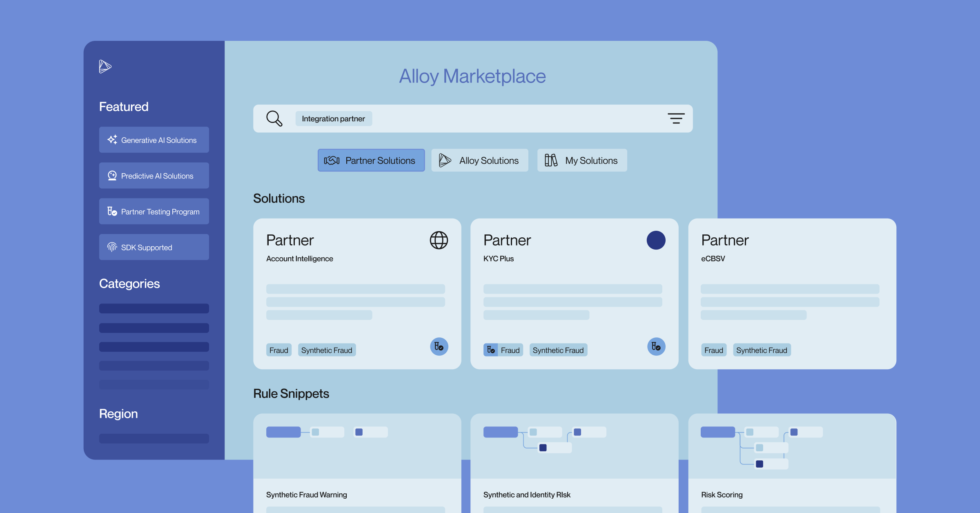Click the SDK Supported fingerprint icon
This screenshot has width=980, height=513.
click(112, 247)
